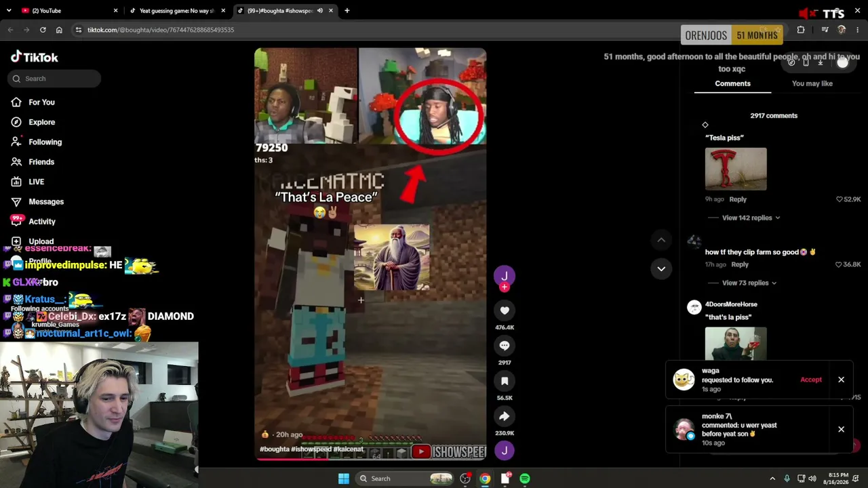Open Messages in the sidebar
The image size is (868, 488).
tap(46, 201)
